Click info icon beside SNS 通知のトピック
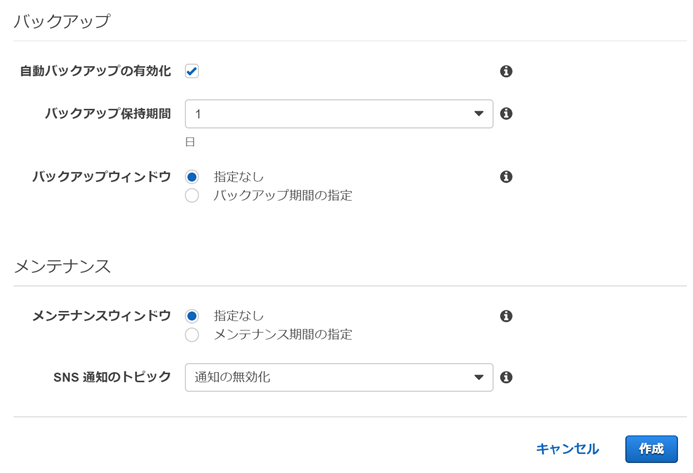 pyautogui.click(x=506, y=377)
